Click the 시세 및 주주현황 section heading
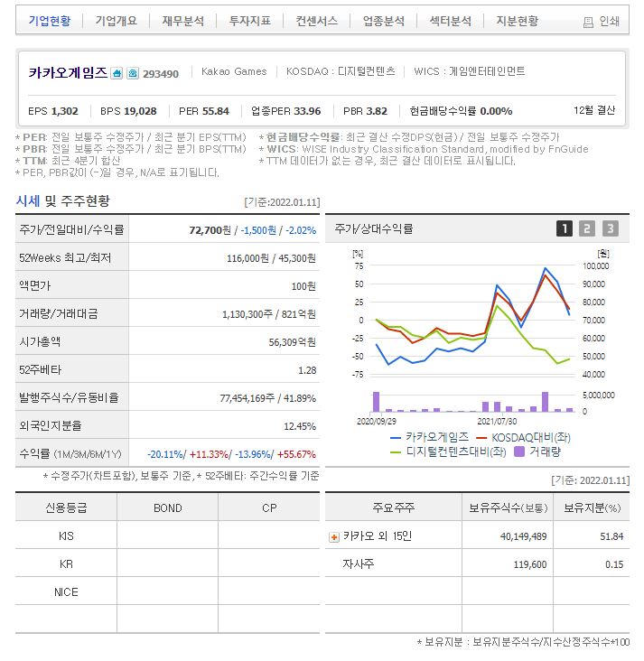Viewport: 644px width, 661px height. pyautogui.click(x=63, y=201)
